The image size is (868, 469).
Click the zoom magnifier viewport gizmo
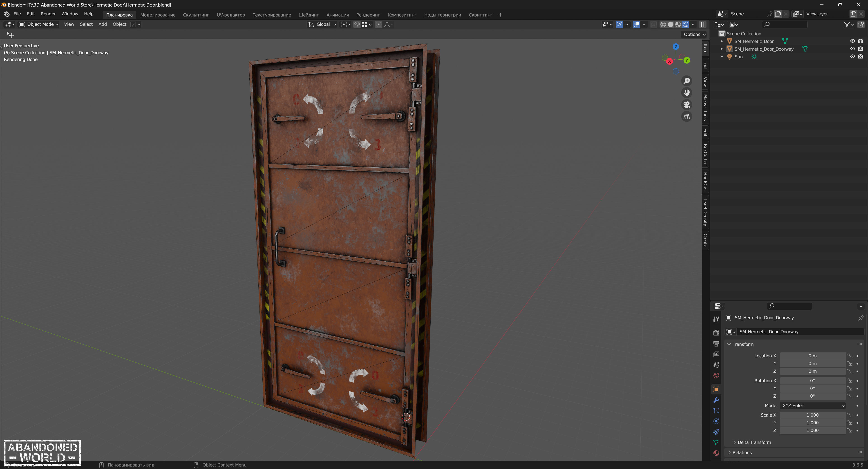click(x=686, y=81)
